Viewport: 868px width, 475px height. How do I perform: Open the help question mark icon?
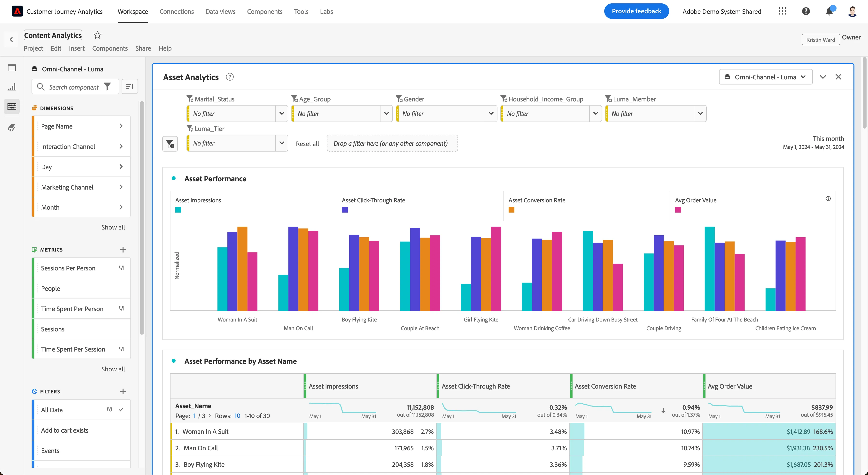click(806, 11)
